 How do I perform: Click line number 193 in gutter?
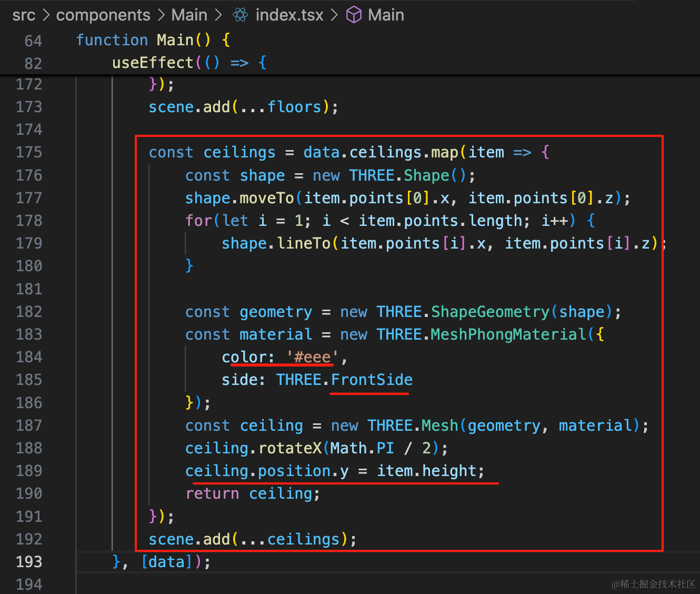pos(29,562)
